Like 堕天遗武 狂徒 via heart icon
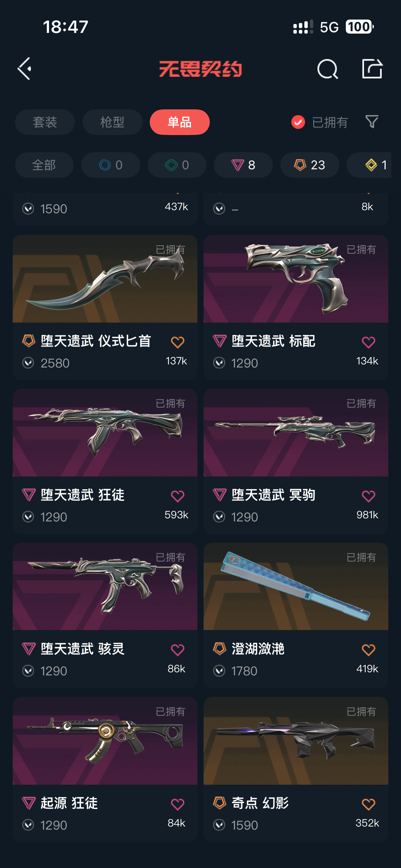This screenshot has height=868, width=401. click(178, 496)
